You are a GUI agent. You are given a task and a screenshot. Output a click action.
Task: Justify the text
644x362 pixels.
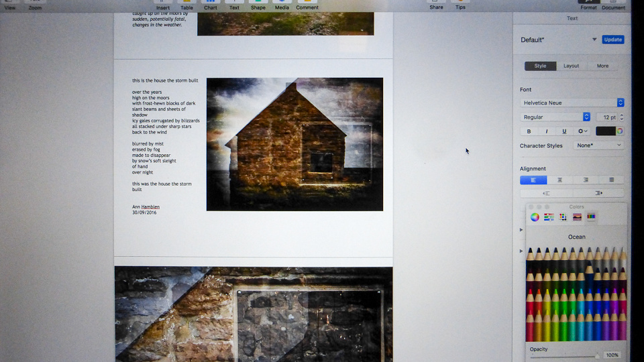pyautogui.click(x=611, y=180)
